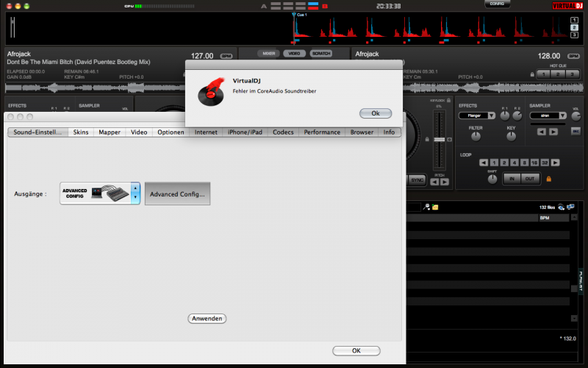
Task: Set loop length to 32 beats
Action: (x=545, y=163)
